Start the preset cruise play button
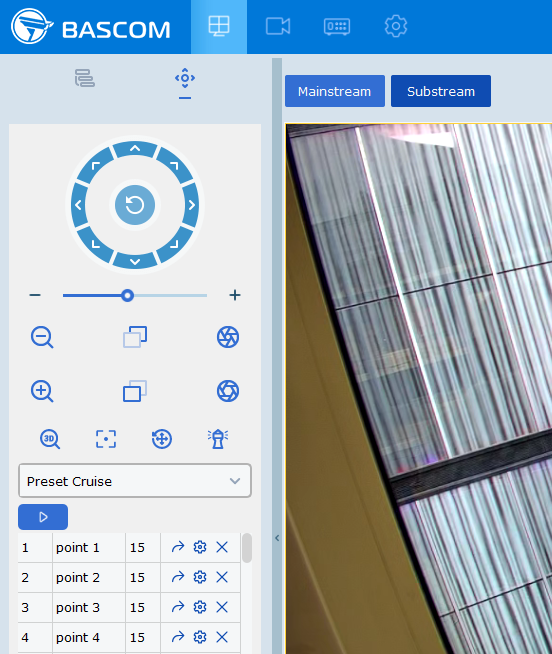This screenshot has width=552, height=654. click(x=43, y=517)
